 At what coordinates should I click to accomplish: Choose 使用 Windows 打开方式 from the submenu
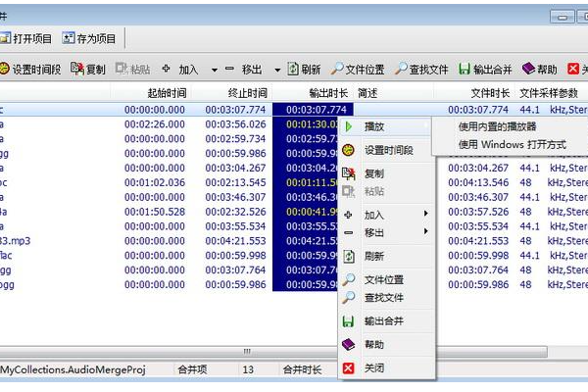pos(513,144)
